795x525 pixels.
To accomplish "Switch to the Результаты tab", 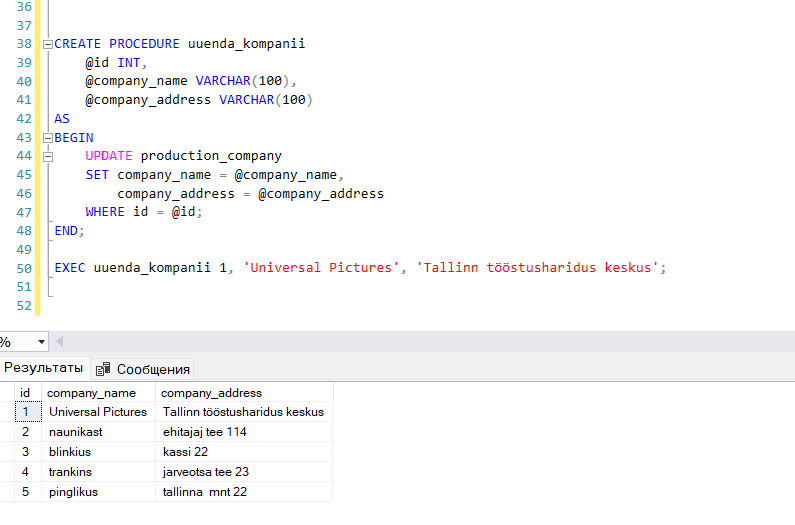I will [44, 368].
